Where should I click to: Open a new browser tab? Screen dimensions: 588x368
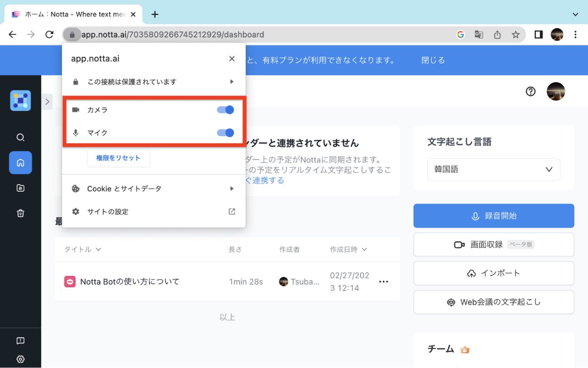155,14
